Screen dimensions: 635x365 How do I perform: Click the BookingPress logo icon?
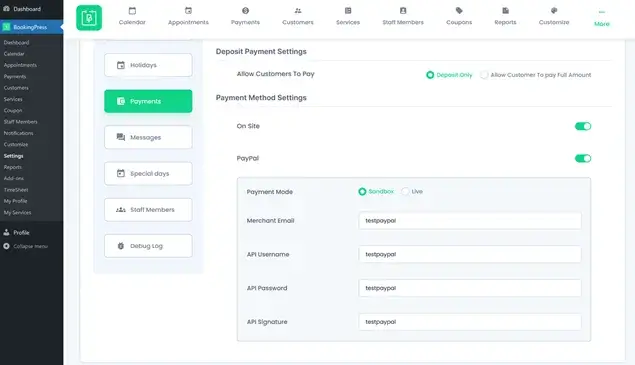(x=89, y=18)
